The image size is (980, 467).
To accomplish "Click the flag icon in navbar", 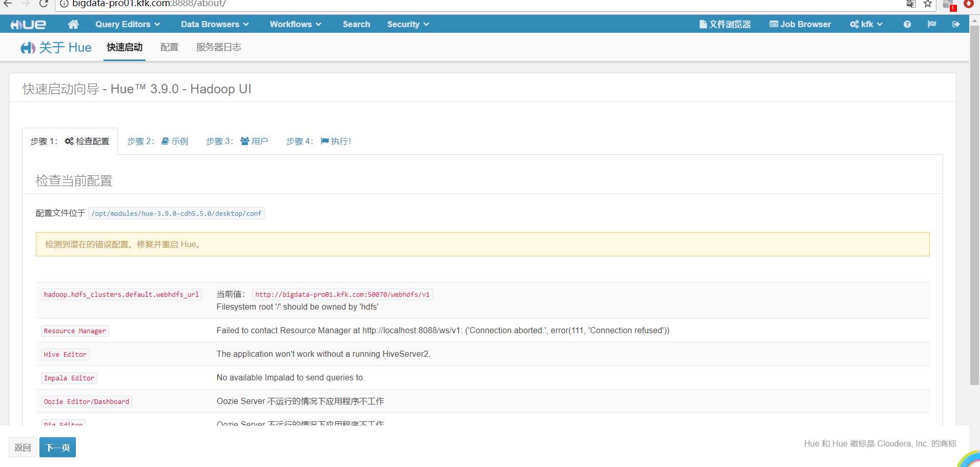I will 932,24.
